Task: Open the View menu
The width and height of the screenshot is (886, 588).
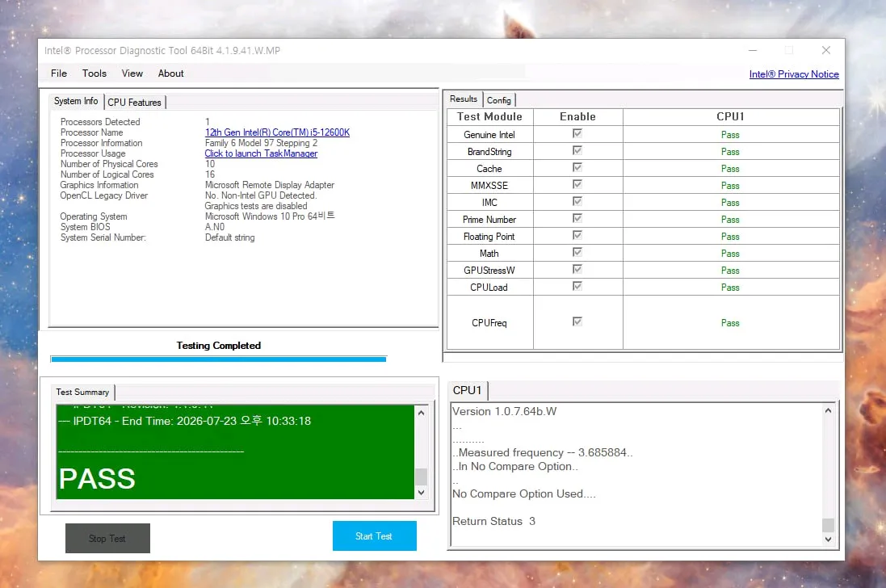Action: coord(132,73)
